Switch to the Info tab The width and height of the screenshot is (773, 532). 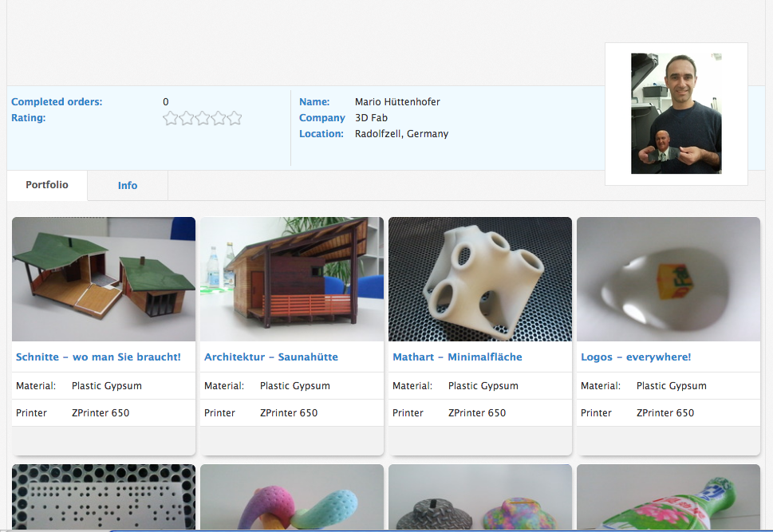(128, 185)
